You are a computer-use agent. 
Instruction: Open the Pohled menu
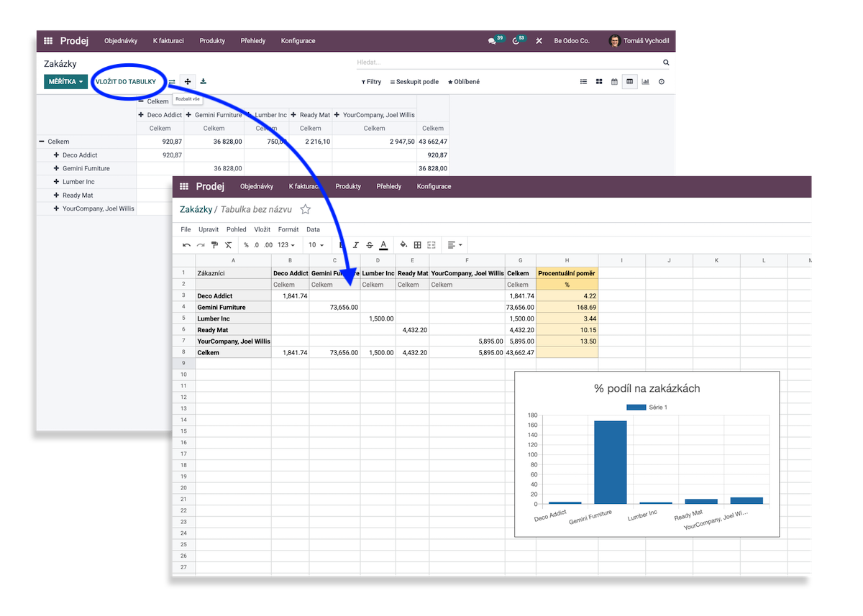[x=237, y=229]
